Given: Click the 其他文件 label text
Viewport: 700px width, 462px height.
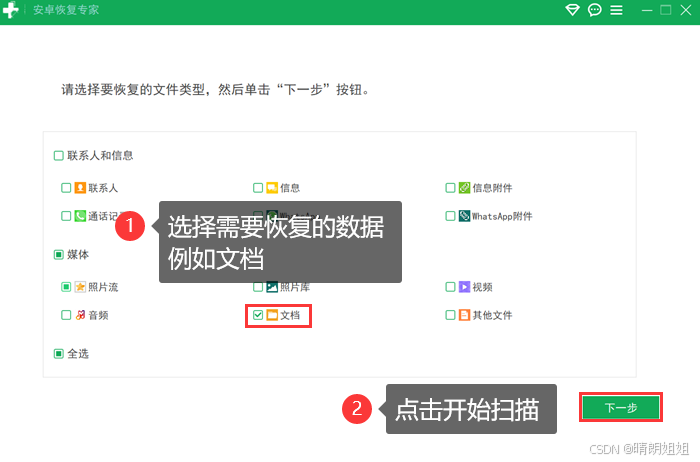Looking at the screenshot, I should click(x=492, y=315).
